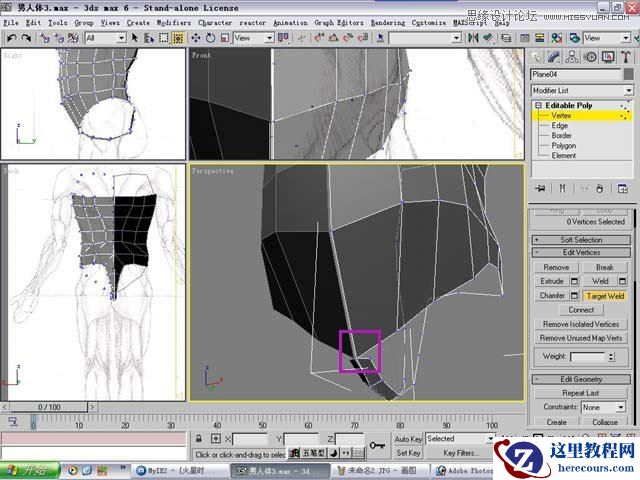640x480 pixels.
Task: Open Layer Manager icon
Action: [x=506, y=38]
